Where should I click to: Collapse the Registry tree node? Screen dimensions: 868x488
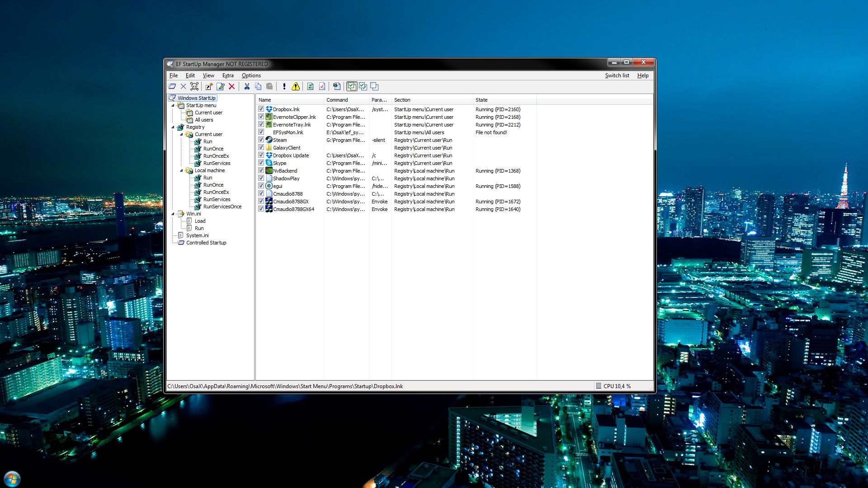173,127
